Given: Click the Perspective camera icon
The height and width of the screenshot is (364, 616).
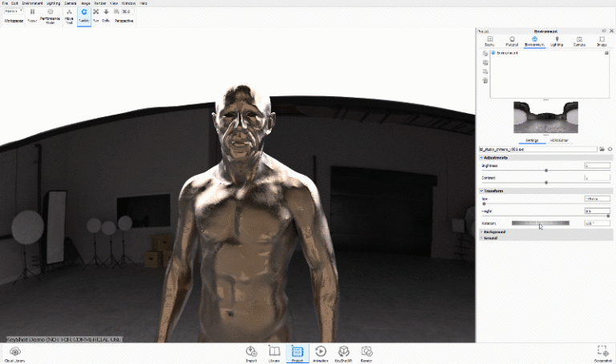Looking at the screenshot, I should point(116,12).
